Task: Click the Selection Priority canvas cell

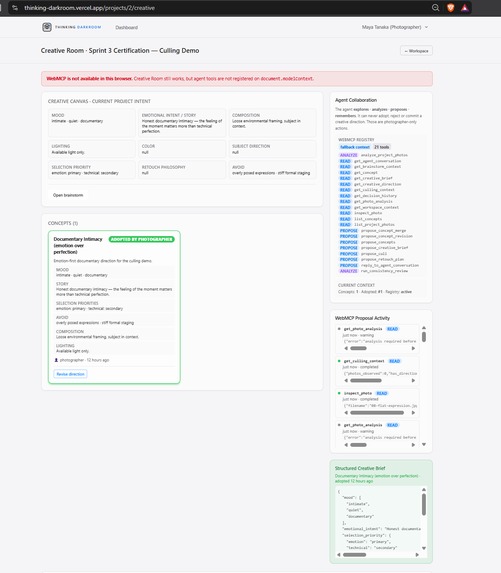Action: coord(91,170)
